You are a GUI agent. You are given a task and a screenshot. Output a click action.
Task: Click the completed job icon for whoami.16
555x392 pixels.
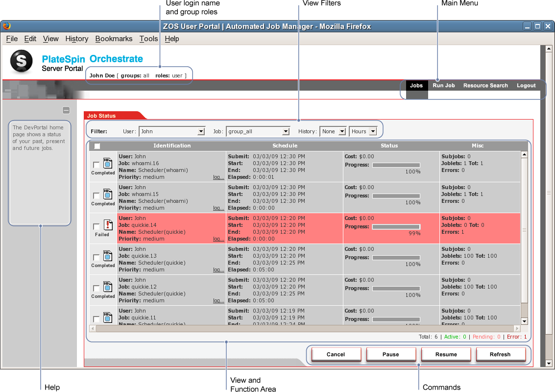point(108,163)
